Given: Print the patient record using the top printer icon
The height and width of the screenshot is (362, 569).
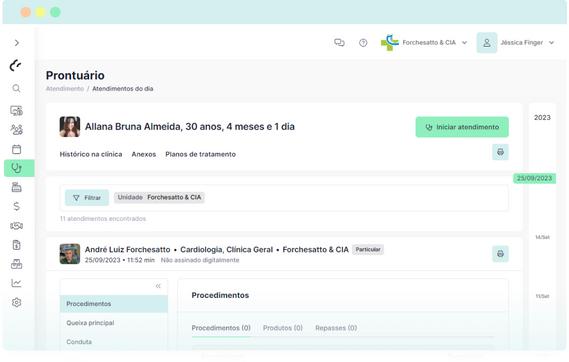Looking at the screenshot, I should (x=500, y=152).
